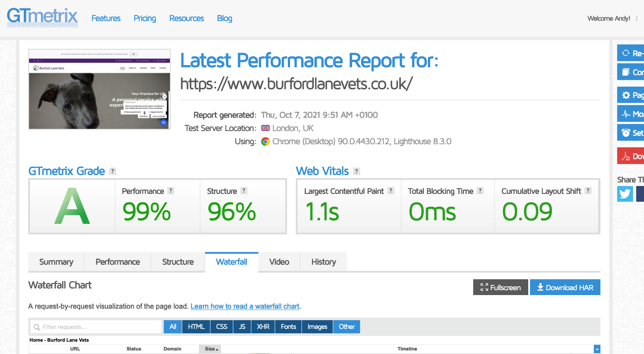Click the Filter requests search field

(96, 327)
